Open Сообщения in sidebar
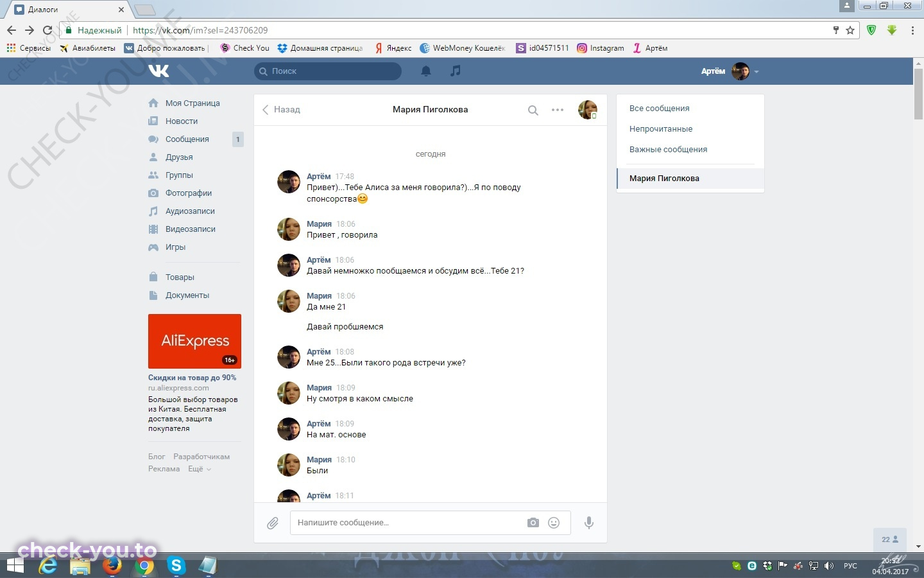 coord(187,139)
